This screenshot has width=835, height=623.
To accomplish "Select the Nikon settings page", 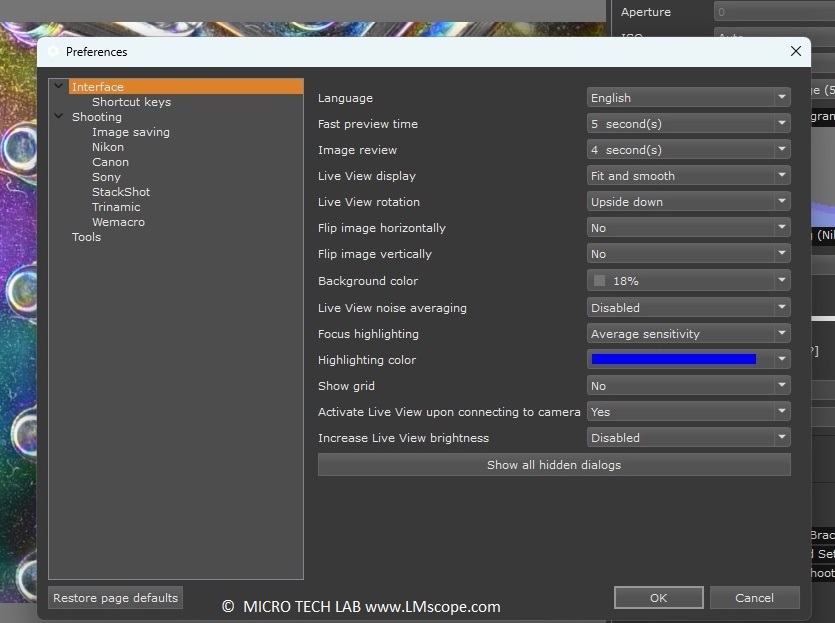I will pos(108,147).
